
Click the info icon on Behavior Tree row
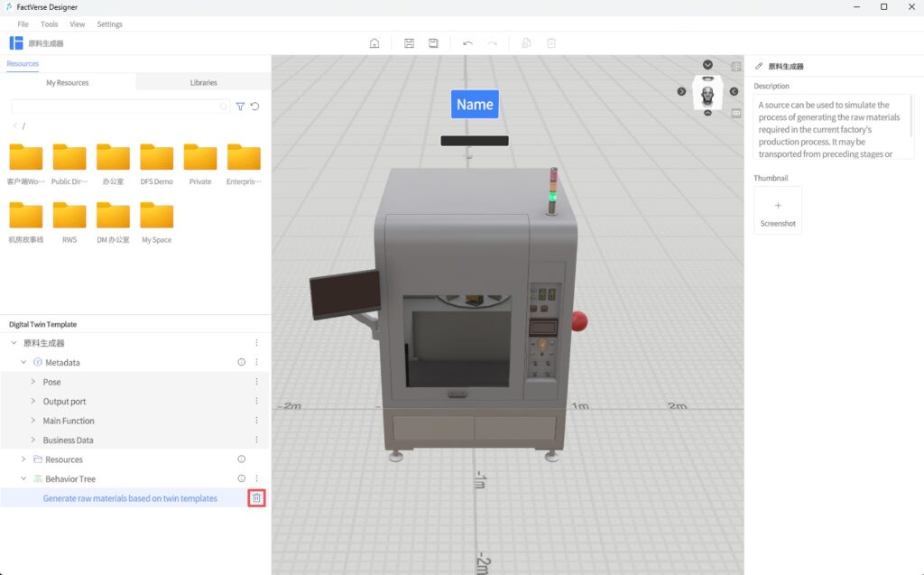[241, 479]
